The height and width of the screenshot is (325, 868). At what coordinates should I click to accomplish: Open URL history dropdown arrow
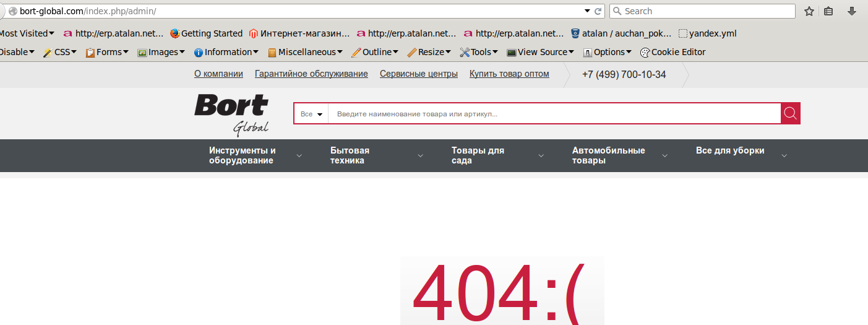tap(587, 11)
